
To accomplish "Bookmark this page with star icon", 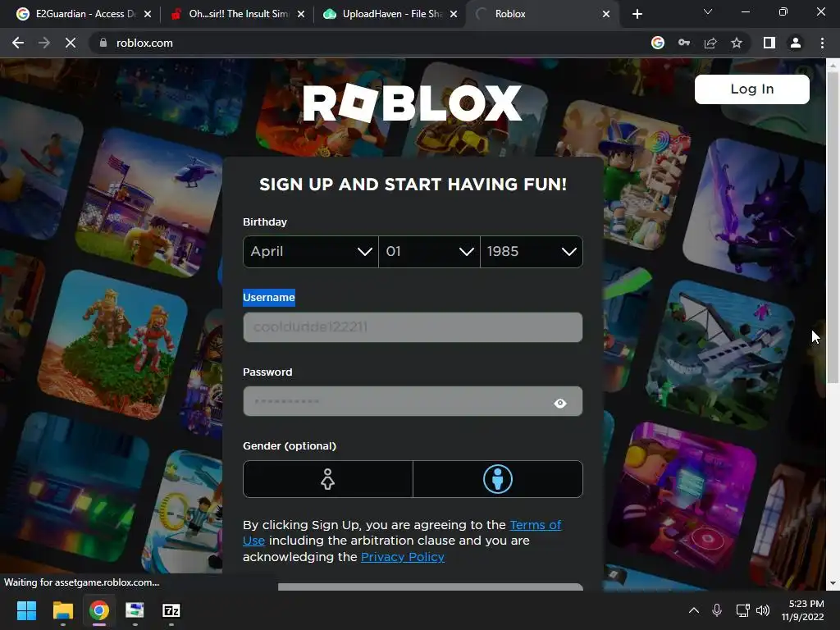I will pos(737,43).
